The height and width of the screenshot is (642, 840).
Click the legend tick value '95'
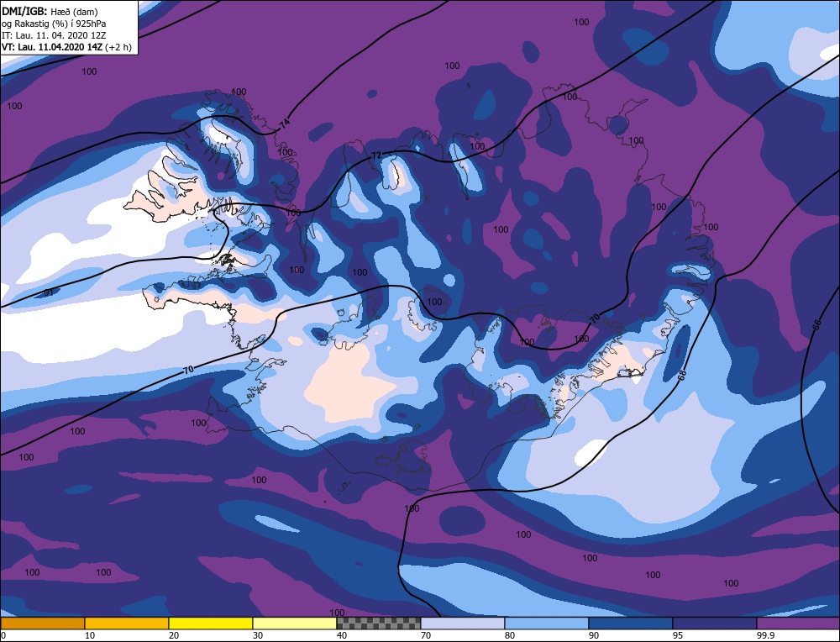pos(677,635)
